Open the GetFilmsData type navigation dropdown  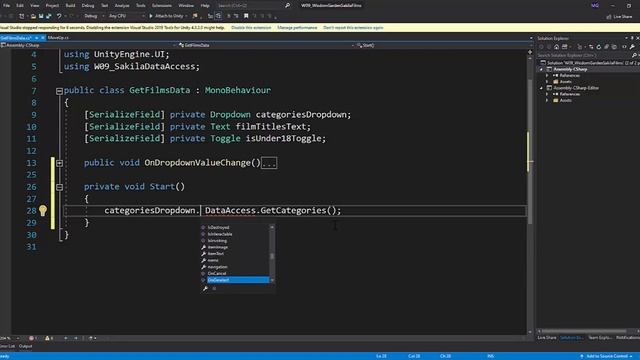[x=267, y=45]
